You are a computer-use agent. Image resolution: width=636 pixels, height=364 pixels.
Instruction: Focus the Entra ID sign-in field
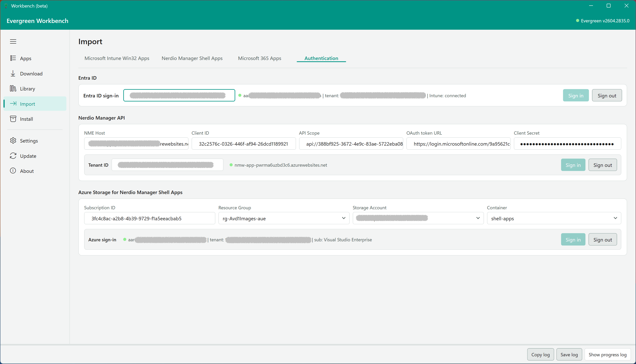click(179, 95)
